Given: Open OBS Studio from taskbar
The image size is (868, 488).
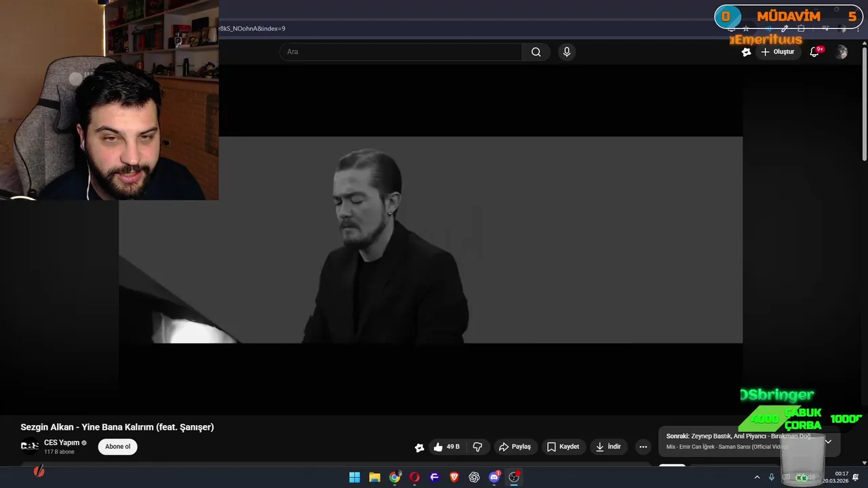Looking at the screenshot, I should (x=514, y=477).
